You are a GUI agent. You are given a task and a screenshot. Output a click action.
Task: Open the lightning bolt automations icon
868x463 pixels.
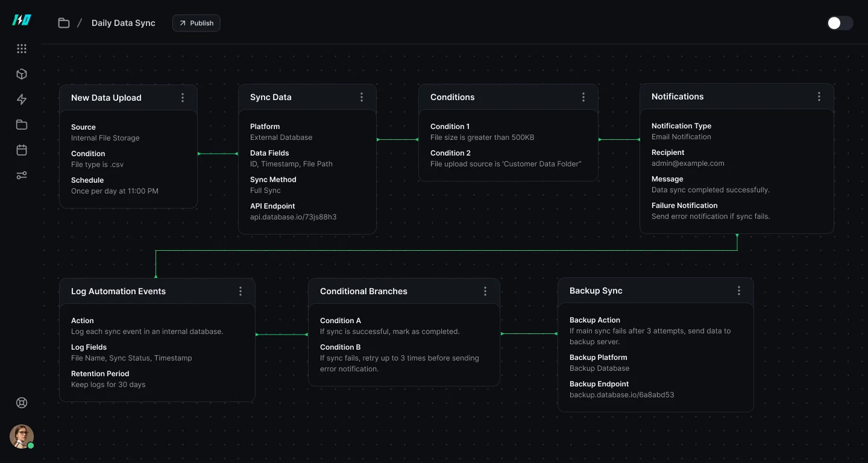point(22,99)
